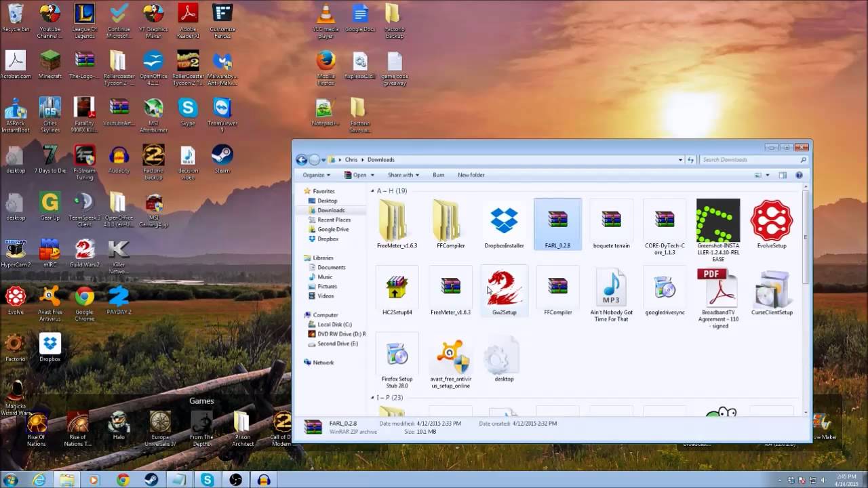Open the Explorer help button

point(799,175)
